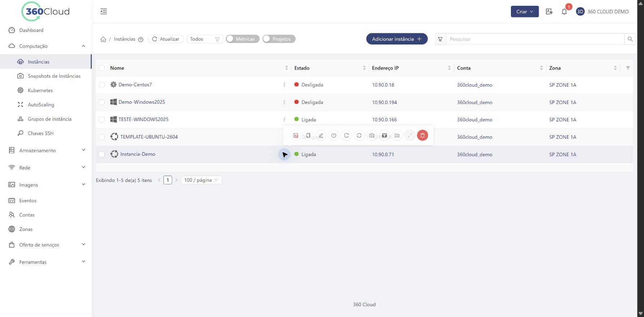The width and height of the screenshot is (644, 317).
Task: Open the Criar dropdown
Action: tap(525, 12)
